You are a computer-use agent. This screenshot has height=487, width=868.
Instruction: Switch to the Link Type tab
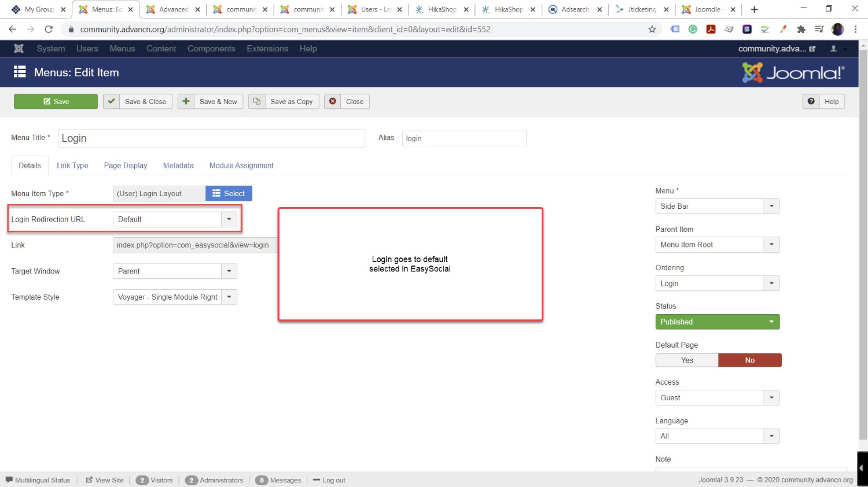point(72,165)
